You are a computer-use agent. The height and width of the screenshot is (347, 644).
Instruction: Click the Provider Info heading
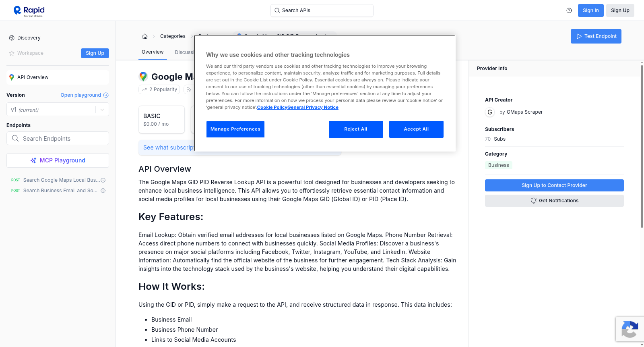tap(492, 69)
